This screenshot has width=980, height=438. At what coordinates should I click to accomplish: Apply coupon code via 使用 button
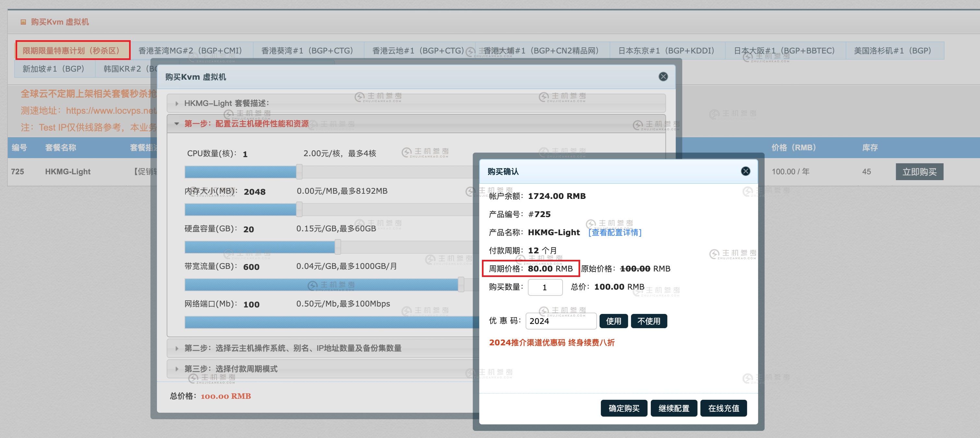coord(614,321)
